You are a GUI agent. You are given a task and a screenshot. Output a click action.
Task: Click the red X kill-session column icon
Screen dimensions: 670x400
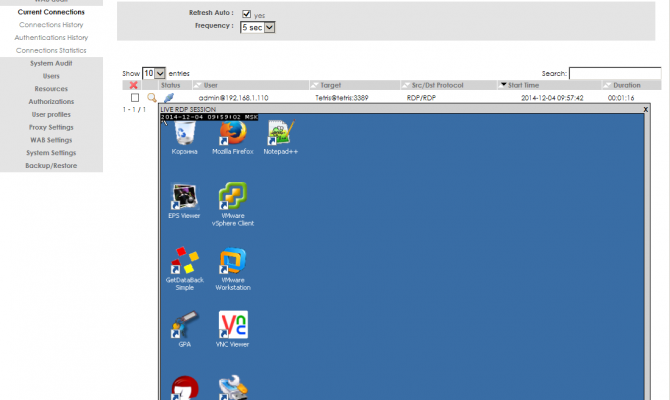(133, 85)
